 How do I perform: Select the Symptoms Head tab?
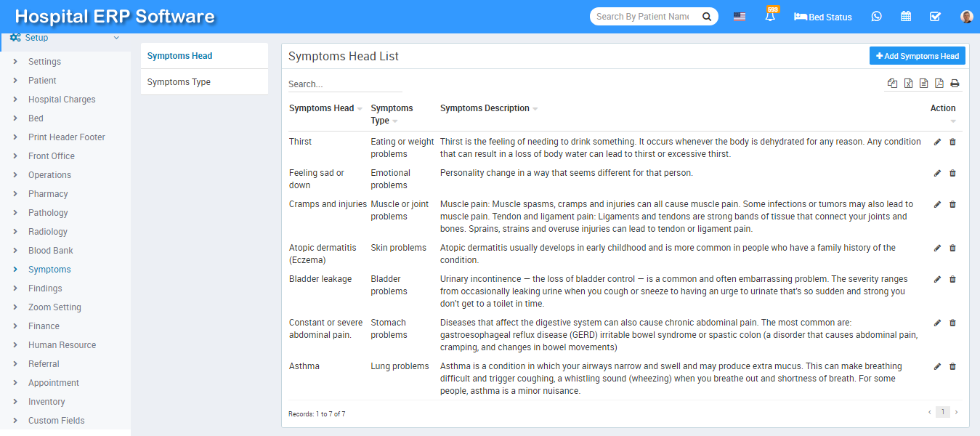pyautogui.click(x=179, y=56)
